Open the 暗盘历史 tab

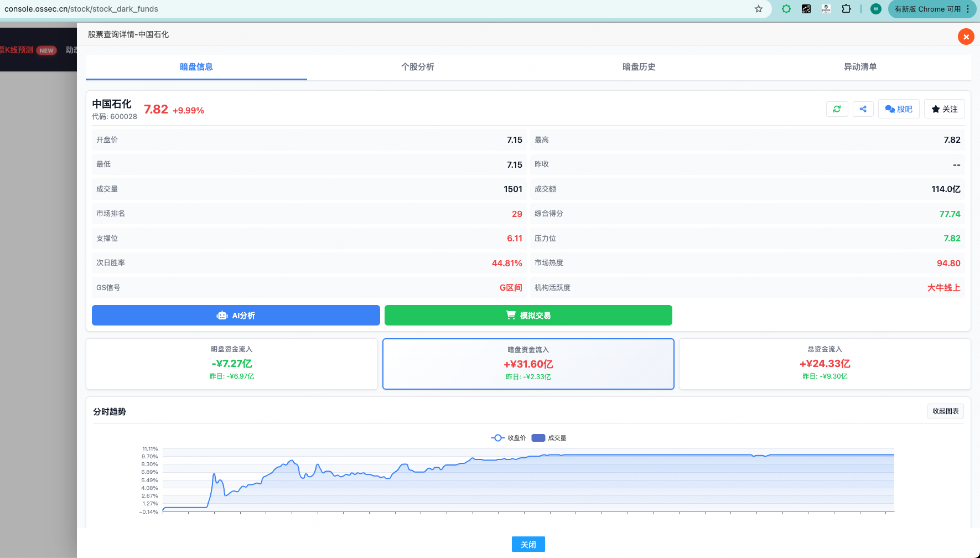click(639, 67)
